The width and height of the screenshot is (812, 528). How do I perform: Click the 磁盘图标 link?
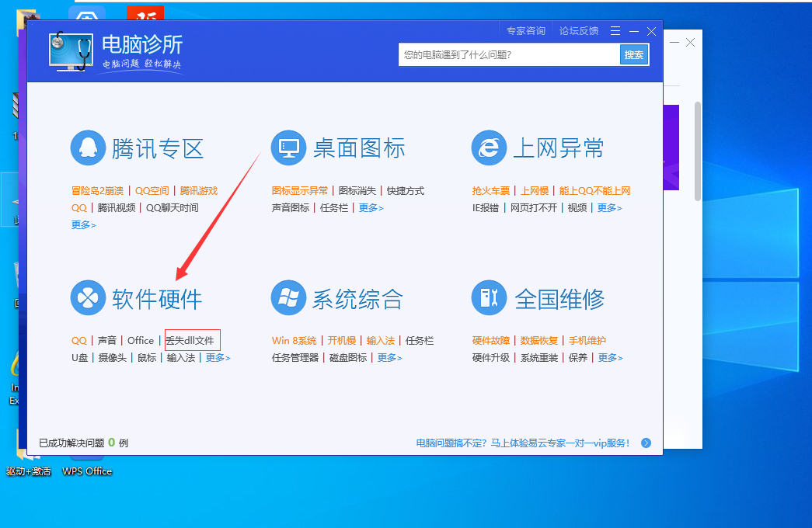348,358
